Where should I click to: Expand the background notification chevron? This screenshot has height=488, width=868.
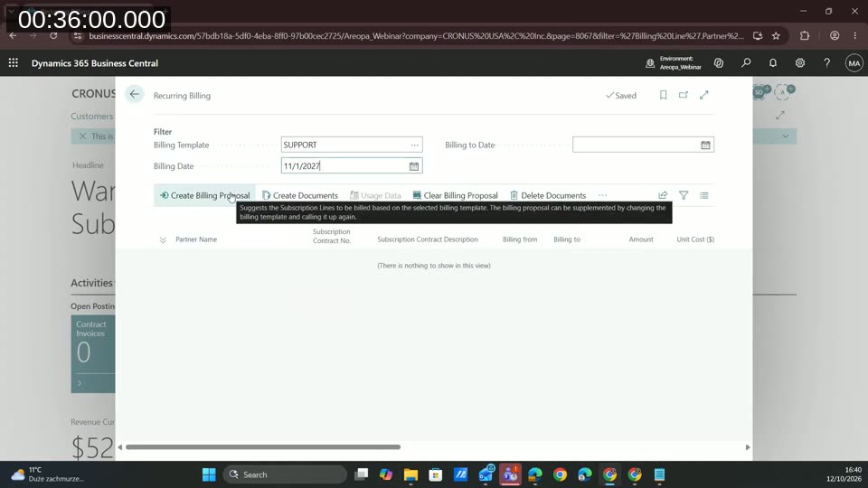pyautogui.click(x=785, y=136)
